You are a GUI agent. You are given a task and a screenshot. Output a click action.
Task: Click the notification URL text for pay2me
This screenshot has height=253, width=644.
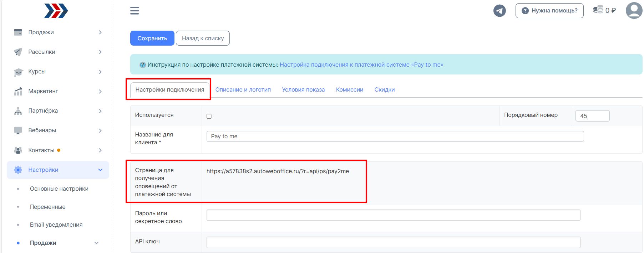coord(278,171)
